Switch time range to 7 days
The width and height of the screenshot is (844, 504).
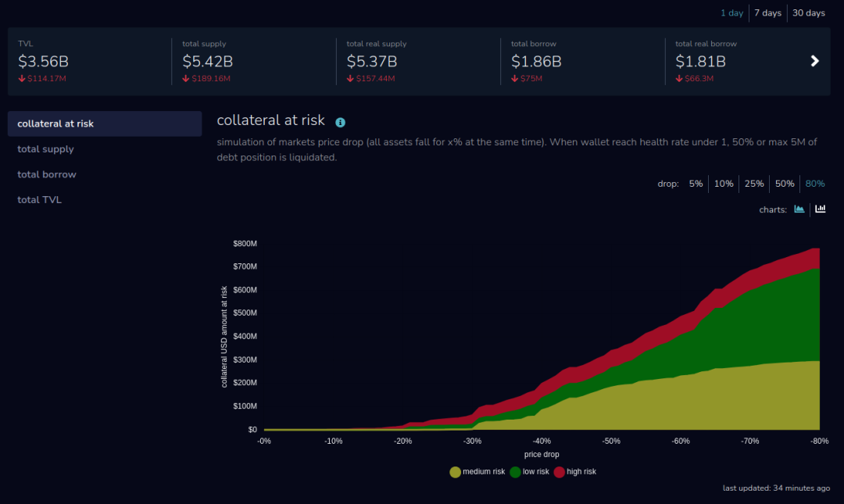coord(767,13)
